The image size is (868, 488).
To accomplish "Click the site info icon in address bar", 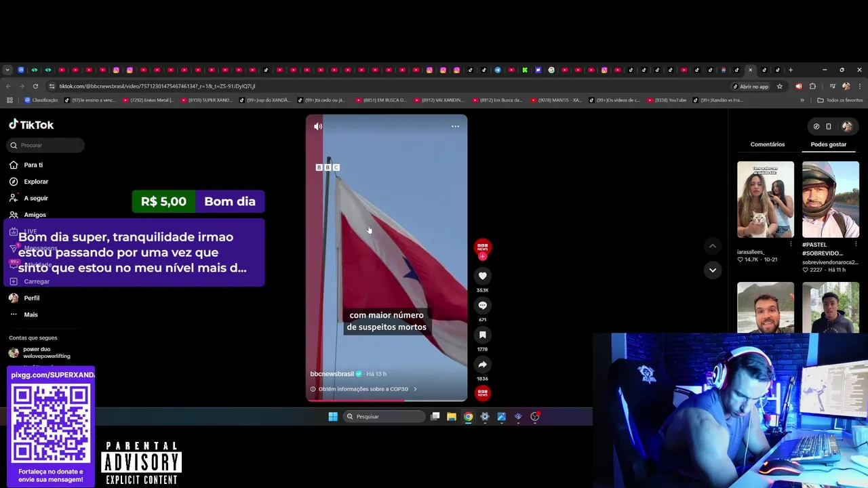I will point(52,86).
